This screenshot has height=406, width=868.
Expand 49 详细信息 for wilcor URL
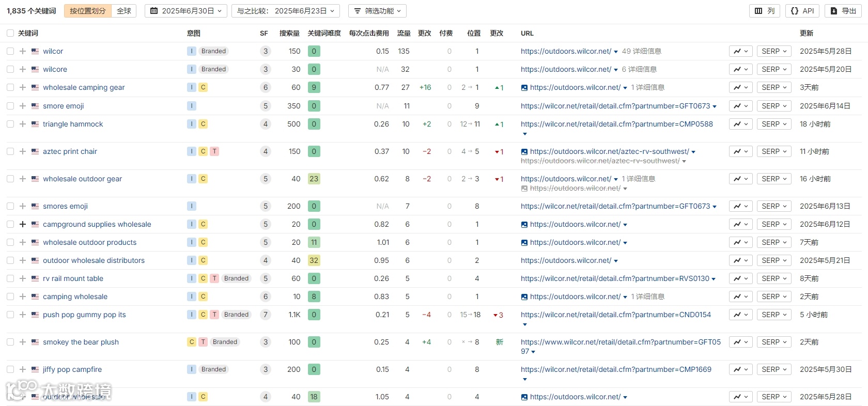pyautogui.click(x=642, y=51)
